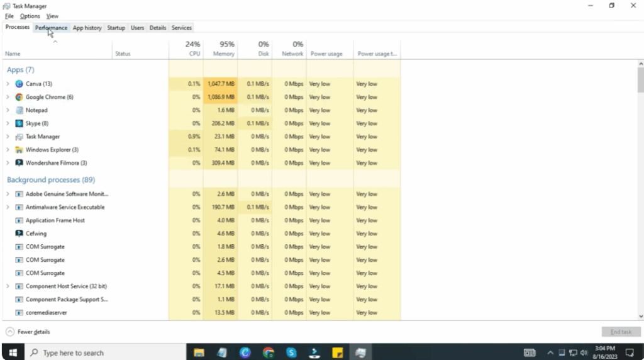Click the Antimalware Service Executable icon
The width and height of the screenshot is (644, 360).
19,207
